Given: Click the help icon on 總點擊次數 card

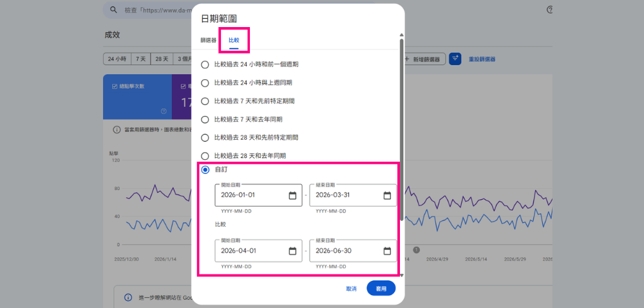Looking at the screenshot, I should point(164,111).
